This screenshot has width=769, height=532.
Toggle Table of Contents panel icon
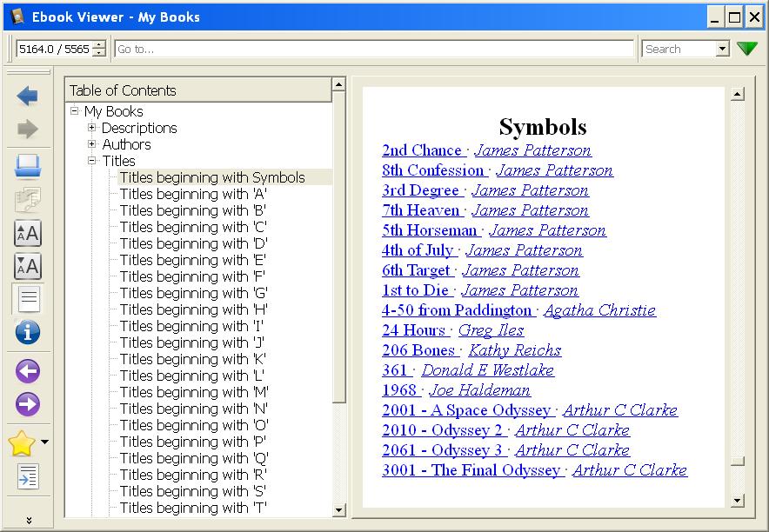point(28,299)
